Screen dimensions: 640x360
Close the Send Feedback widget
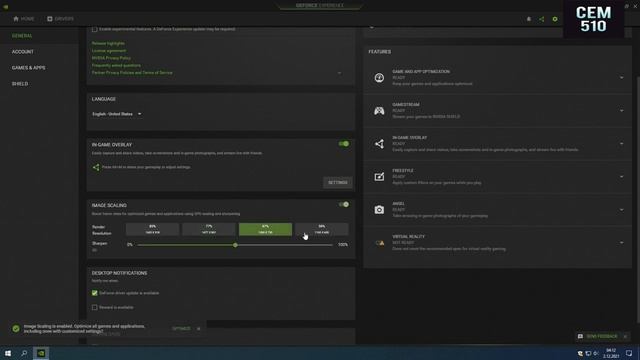[625, 336]
